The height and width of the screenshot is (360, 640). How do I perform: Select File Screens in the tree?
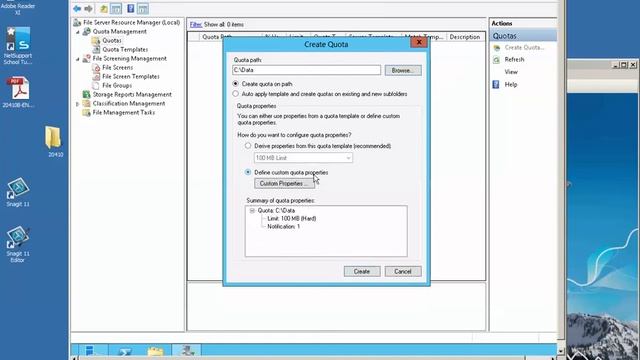(x=118, y=67)
